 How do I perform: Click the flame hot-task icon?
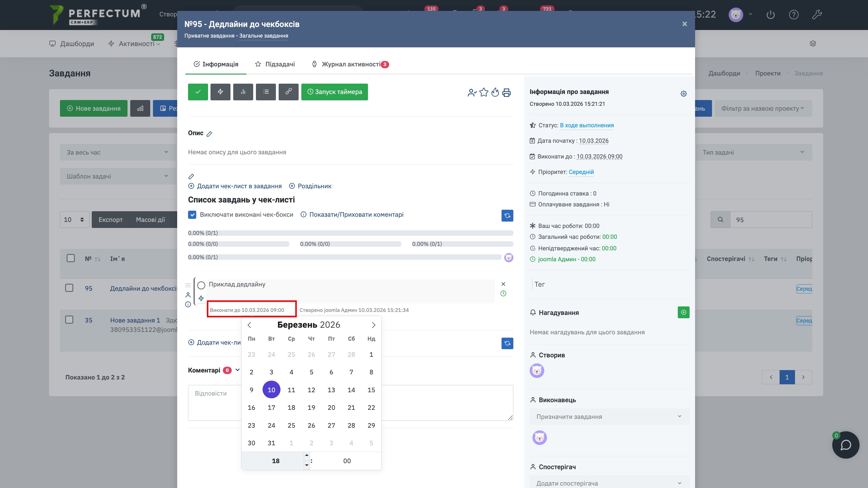coord(495,92)
